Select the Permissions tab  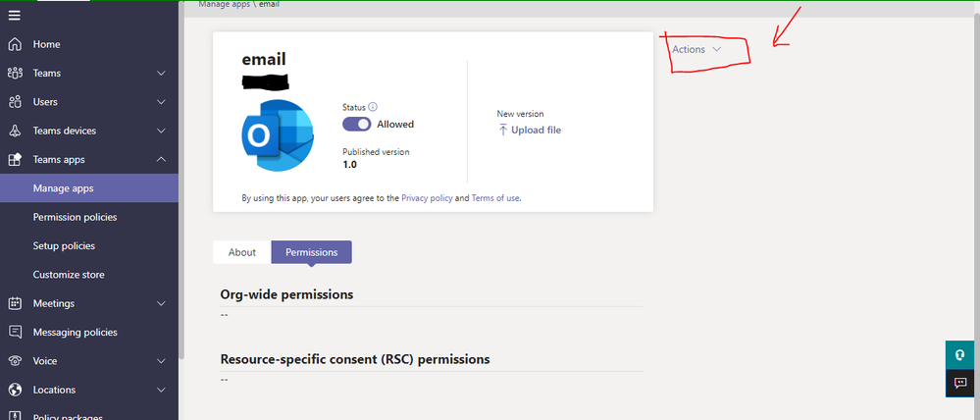[x=311, y=252]
